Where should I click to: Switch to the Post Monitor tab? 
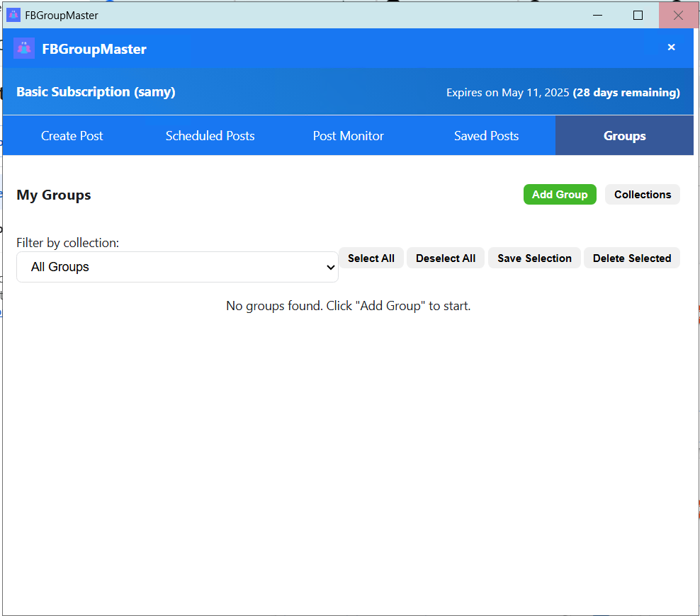[348, 135]
